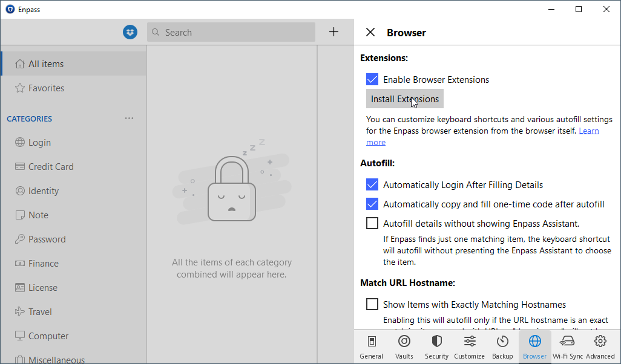Open the Password category
621x364 pixels.
click(74, 239)
